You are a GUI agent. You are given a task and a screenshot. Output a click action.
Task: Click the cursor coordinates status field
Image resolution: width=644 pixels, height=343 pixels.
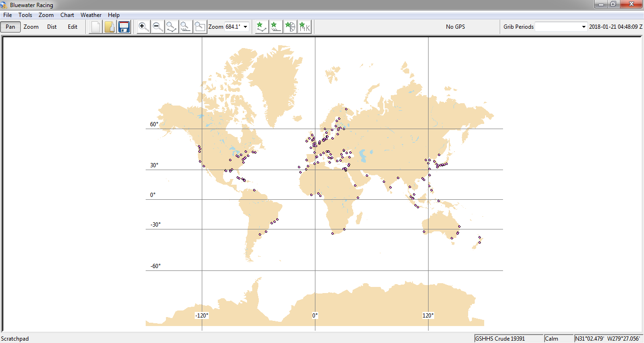coord(609,339)
